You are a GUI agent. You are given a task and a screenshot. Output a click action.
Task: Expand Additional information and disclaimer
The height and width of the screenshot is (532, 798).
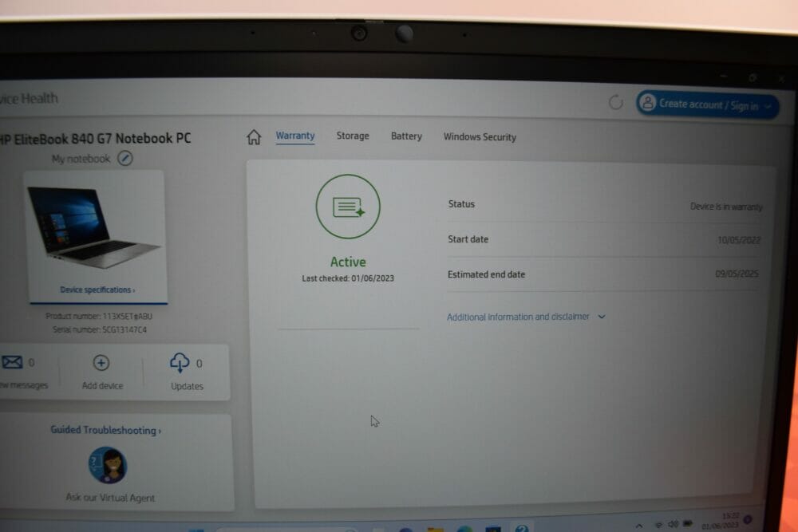tap(526, 317)
